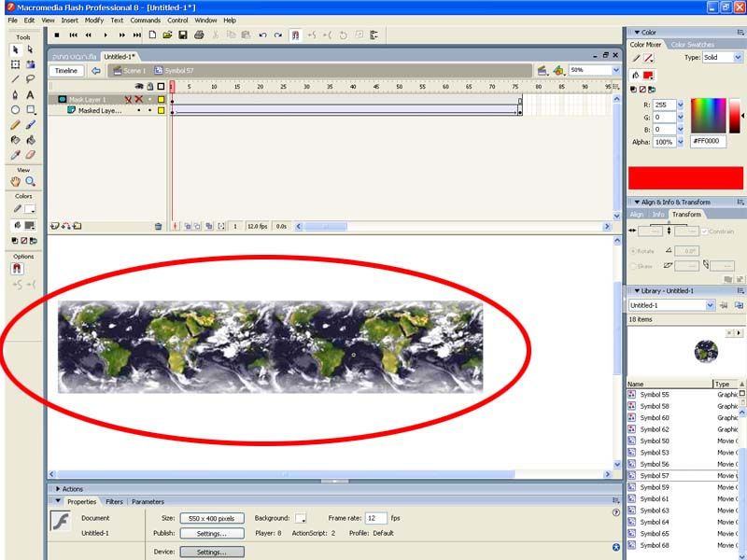The height and width of the screenshot is (560, 747).
Task: Select the Lasso tool
Action: [x=30, y=79]
